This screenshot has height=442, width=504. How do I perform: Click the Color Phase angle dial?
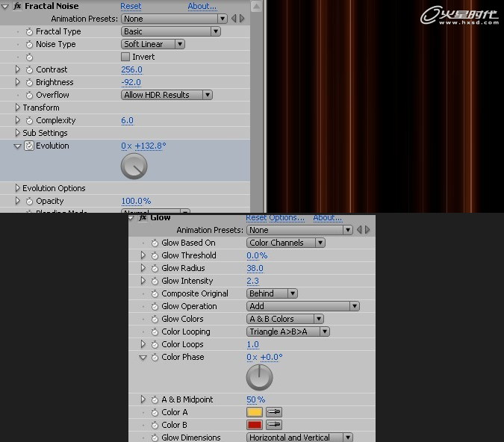tap(259, 377)
